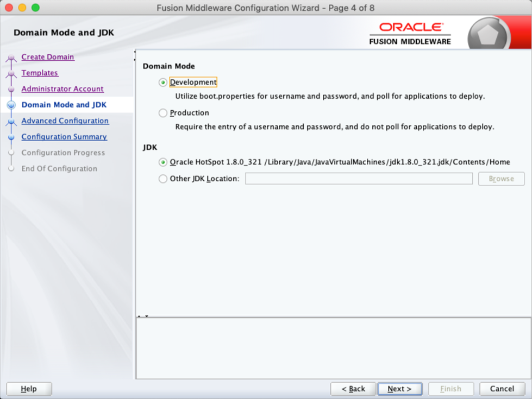Open the Help button
This screenshot has width=532, height=399.
coord(29,389)
